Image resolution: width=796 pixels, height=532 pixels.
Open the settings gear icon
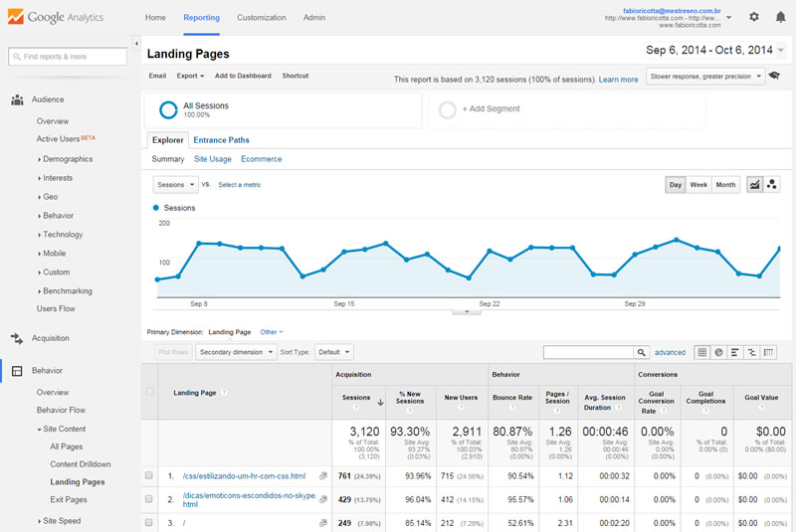754,17
